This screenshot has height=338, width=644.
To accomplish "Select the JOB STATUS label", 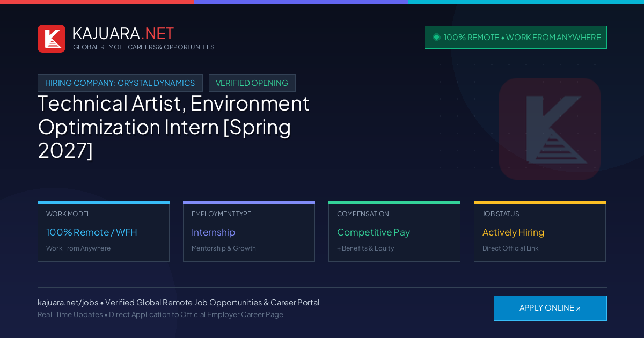I will coord(501,214).
